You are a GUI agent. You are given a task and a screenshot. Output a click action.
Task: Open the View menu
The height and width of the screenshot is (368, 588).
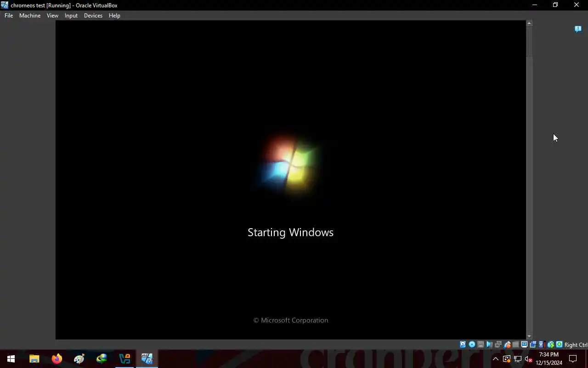tap(52, 15)
